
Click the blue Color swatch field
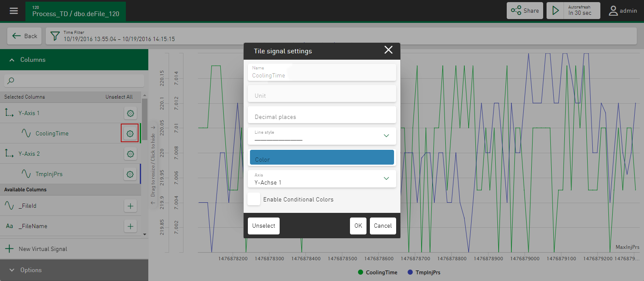[322, 157]
